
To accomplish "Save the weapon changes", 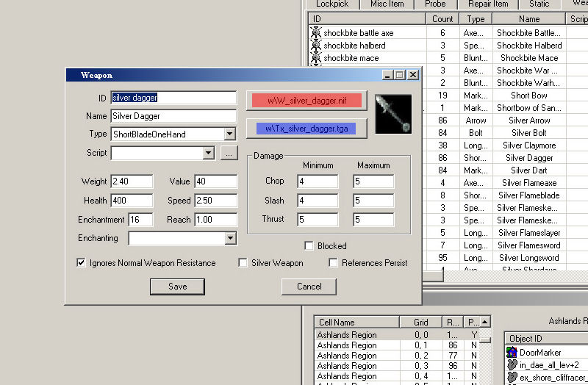I will [x=177, y=287].
